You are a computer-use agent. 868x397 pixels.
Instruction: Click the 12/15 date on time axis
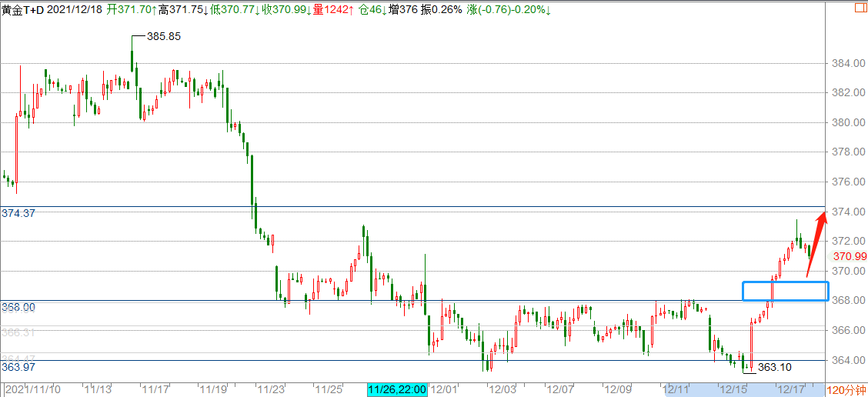734,390
